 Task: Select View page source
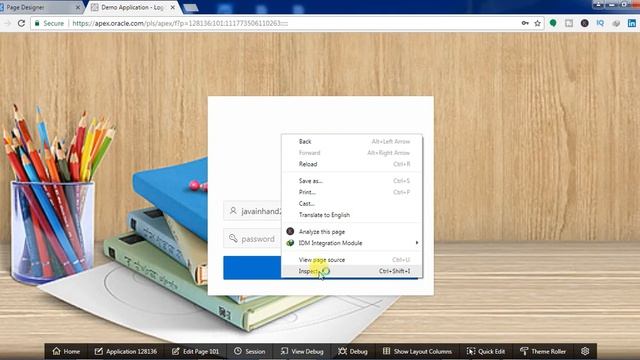click(351, 260)
